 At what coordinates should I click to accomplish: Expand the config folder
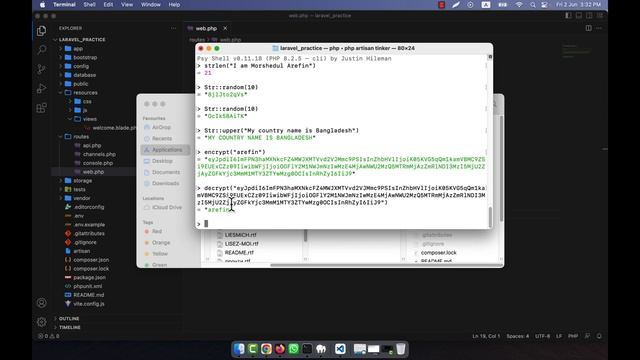pos(81,66)
